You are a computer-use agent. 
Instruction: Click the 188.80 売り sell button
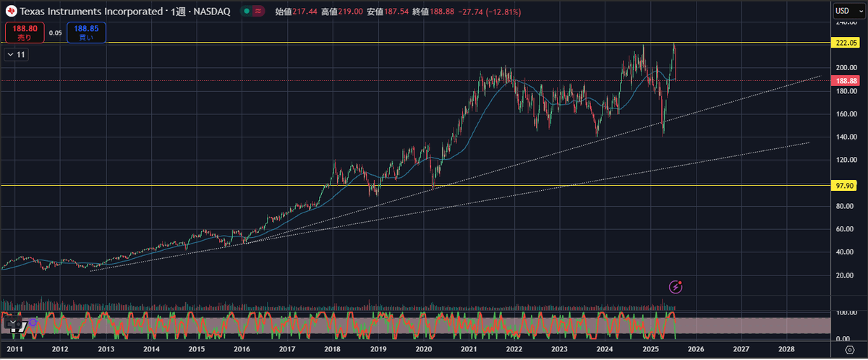point(25,33)
